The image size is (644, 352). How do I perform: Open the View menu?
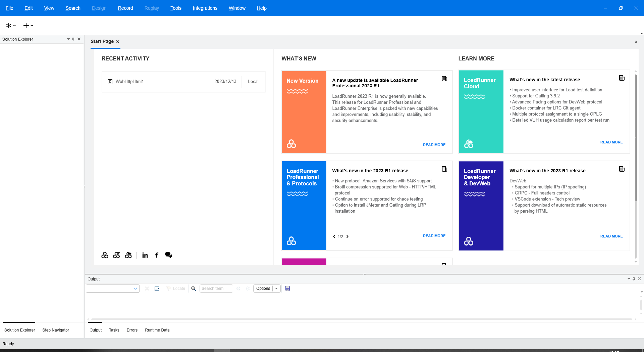point(49,8)
